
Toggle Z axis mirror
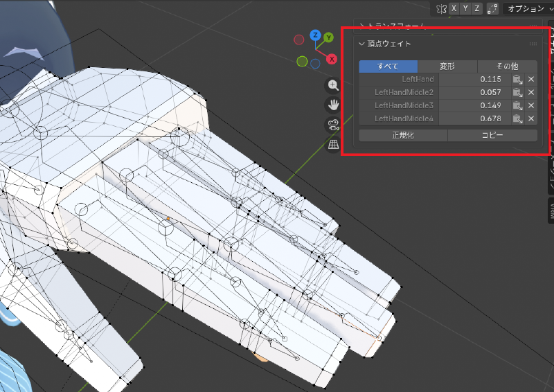(x=477, y=8)
